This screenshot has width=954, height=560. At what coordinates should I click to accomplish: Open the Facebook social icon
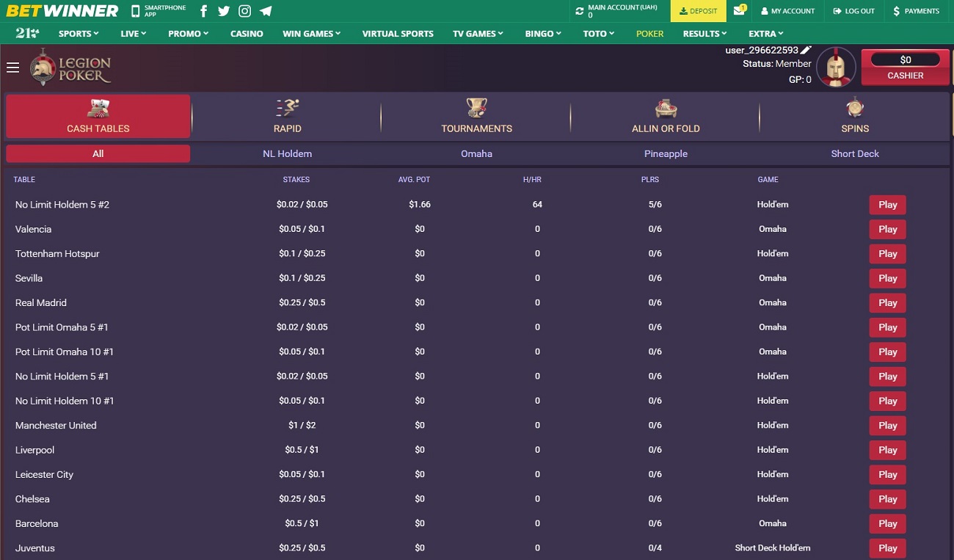(203, 11)
